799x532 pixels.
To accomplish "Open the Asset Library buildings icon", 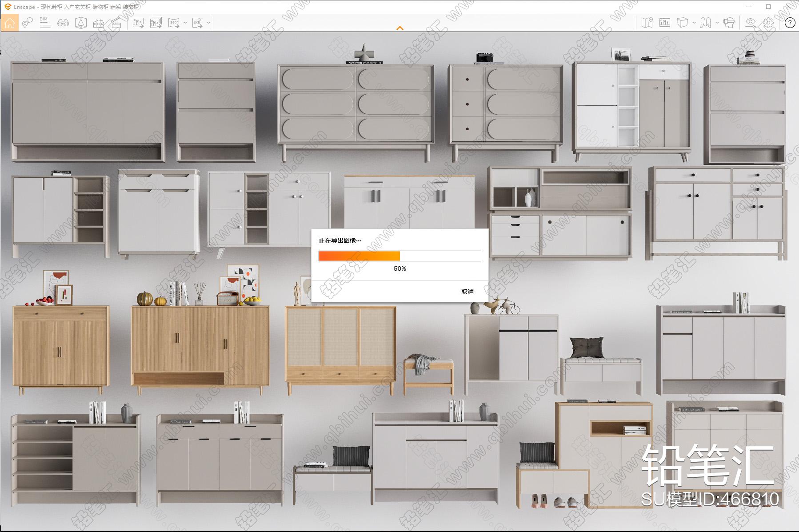I will [99, 23].
